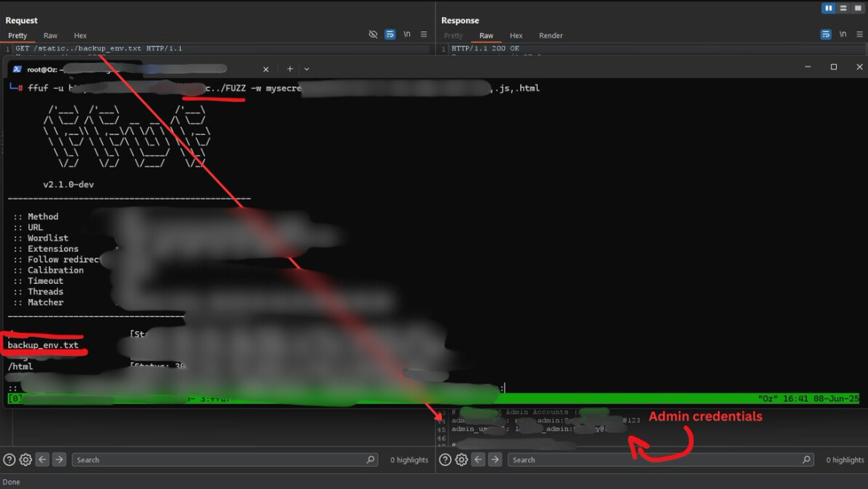Open search settings gear under Response
This screenshot has height=489, width=868.
point(461,460)
